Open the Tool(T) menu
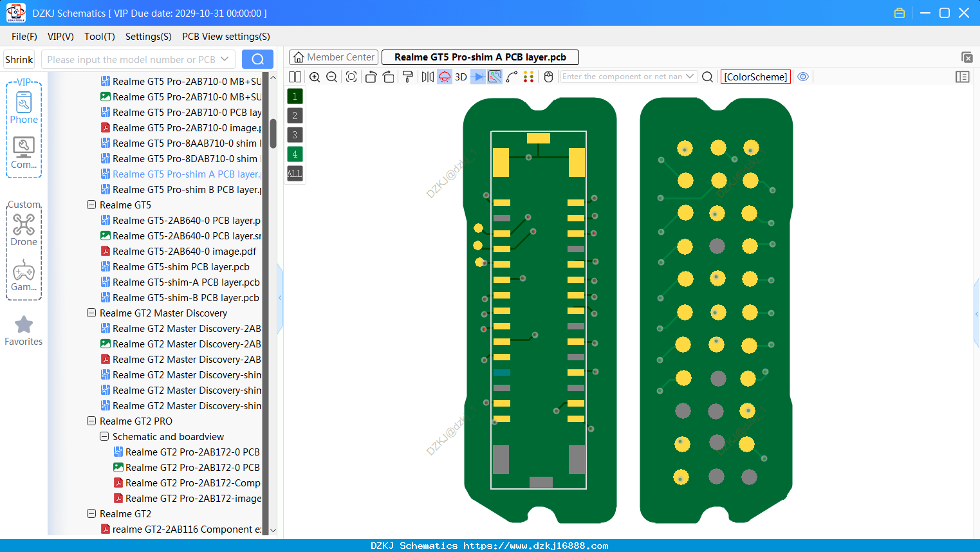The width and height of the screenshot is (980, 552). [x=100, y=37]
